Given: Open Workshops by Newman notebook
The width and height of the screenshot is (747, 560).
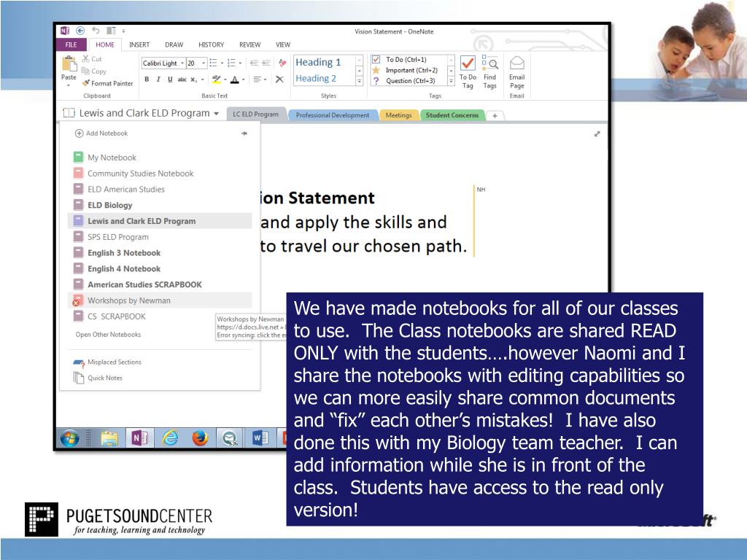Looking at the screenshot, I should coord(160,300).
